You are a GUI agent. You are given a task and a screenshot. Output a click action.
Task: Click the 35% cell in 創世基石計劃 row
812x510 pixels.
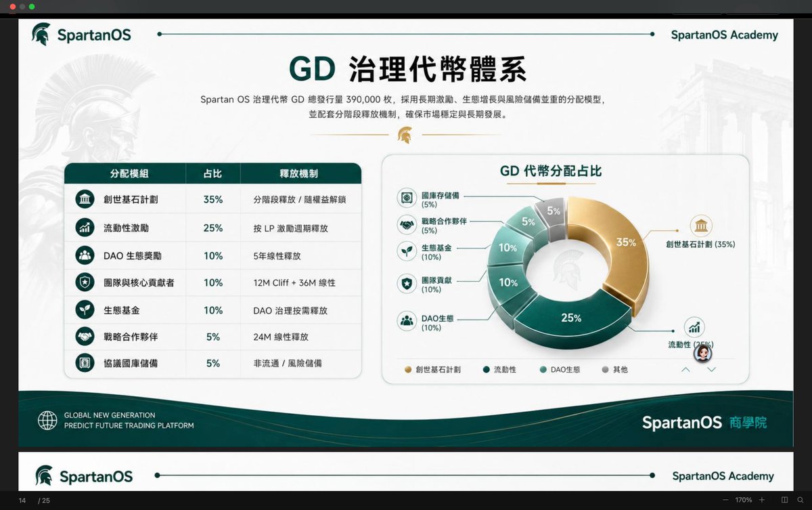[213, 200]
